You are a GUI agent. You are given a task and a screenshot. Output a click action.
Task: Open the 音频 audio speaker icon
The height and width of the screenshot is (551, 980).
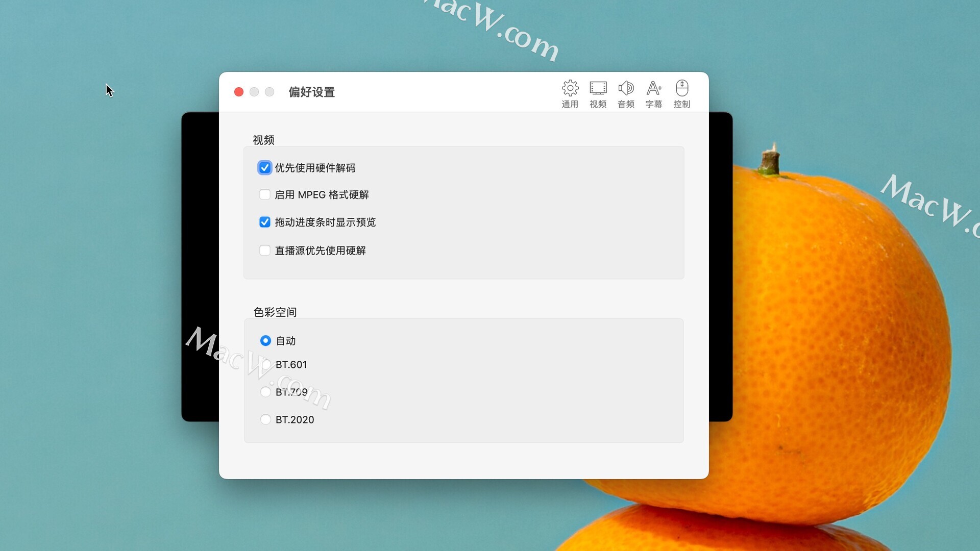(x=626, y=94)
